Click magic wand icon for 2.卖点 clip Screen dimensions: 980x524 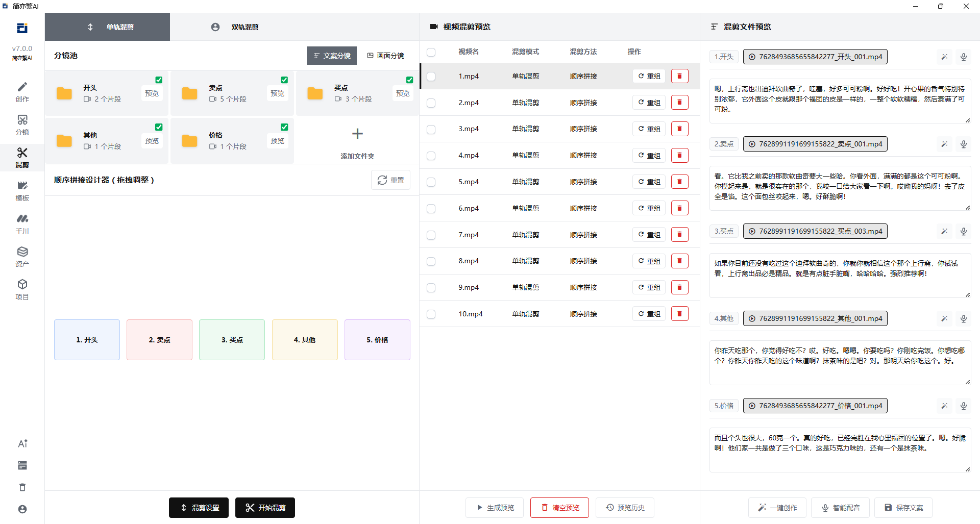point(944,144)
